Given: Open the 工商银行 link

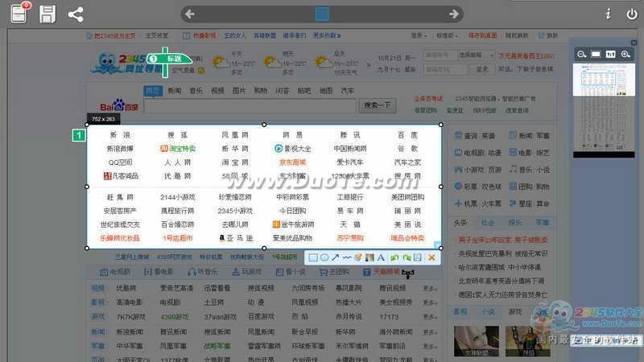Looking at the screenshot, I should point(350,197).
